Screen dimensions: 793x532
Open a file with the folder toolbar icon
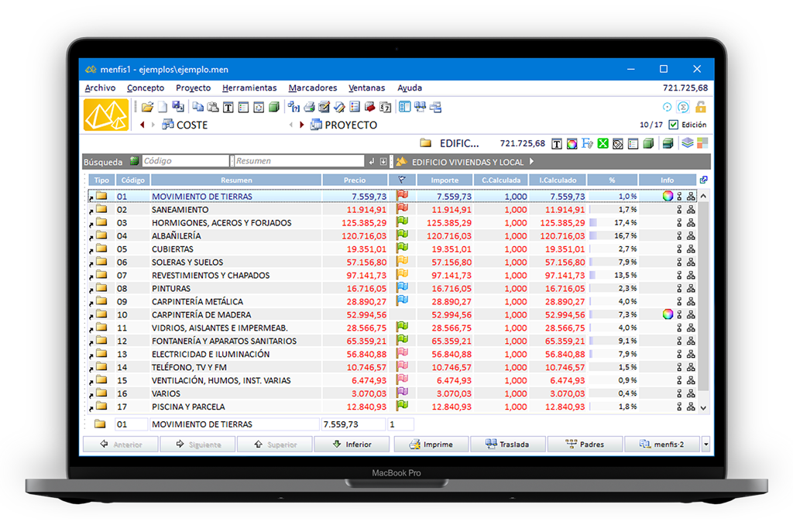[x=147, y=107]
